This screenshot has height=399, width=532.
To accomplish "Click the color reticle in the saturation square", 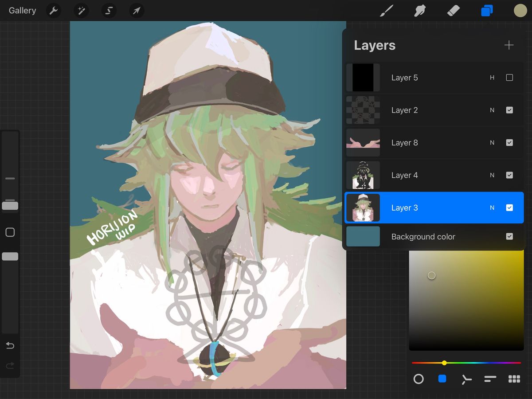I will tap(431, 276).
